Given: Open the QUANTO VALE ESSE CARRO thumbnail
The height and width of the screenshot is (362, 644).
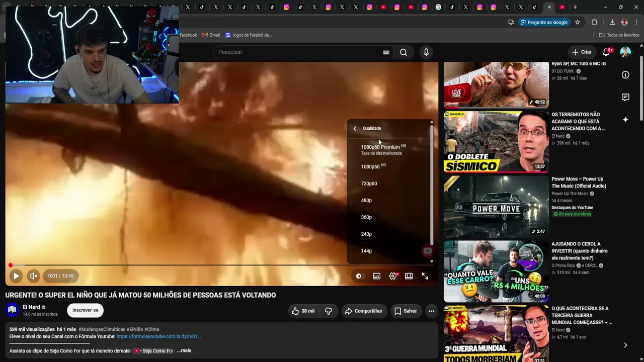Looking at the screenshot, I should [496, 271].
